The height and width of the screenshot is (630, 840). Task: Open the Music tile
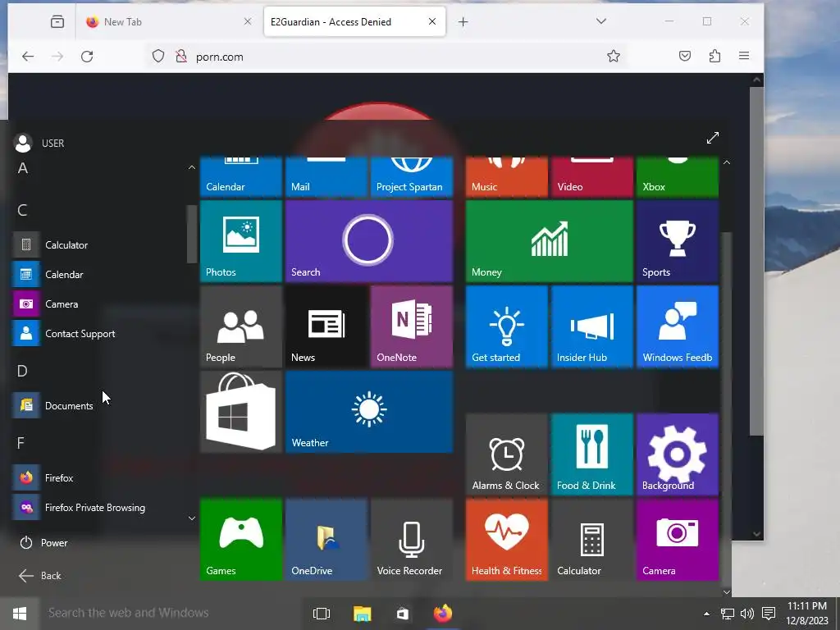coord(507,177)
